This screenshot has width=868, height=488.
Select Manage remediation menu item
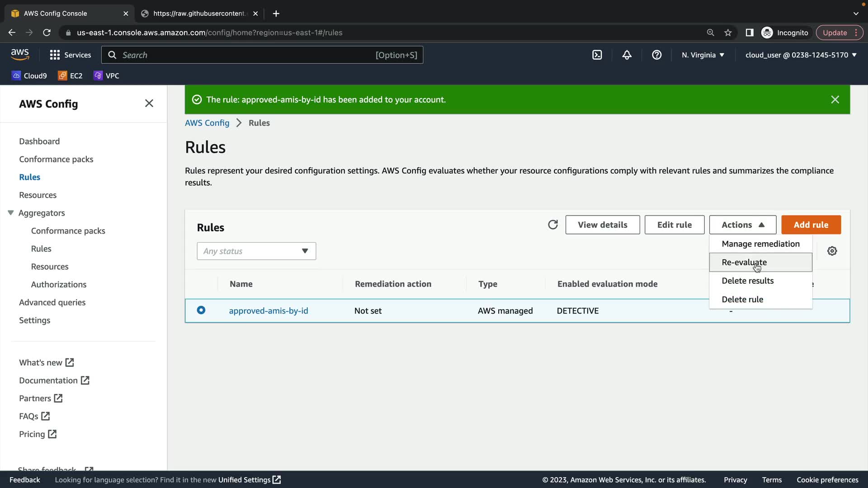click(760, 244)
